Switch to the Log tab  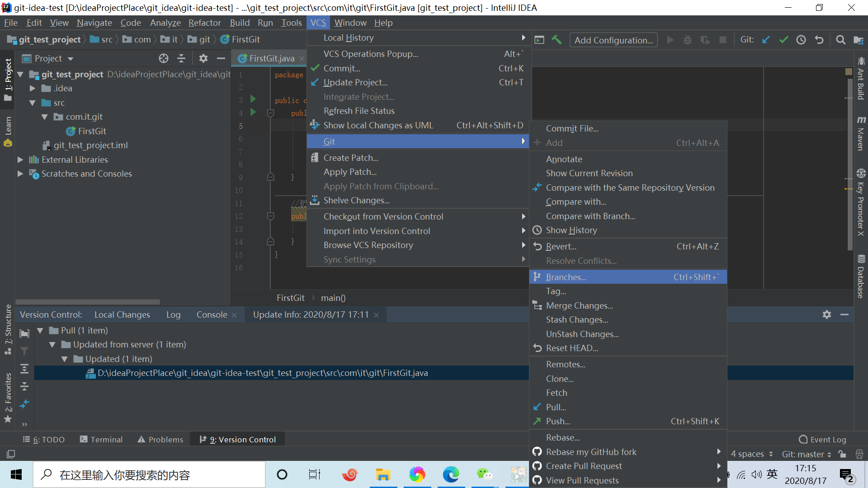(x=173, y=315)
